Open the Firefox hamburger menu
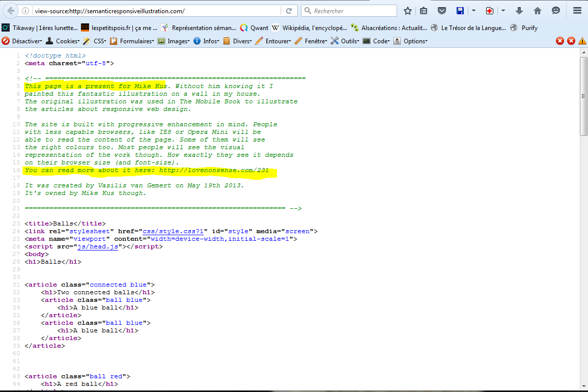The height and width of the screenshot is (392, 588). (x=577, y=11)
